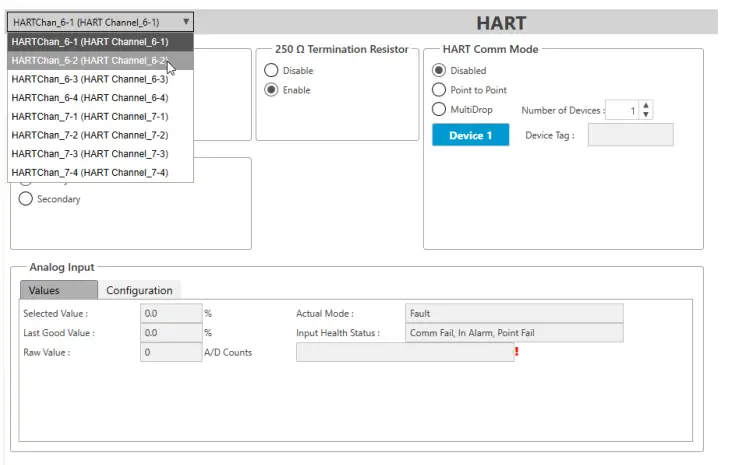Increase Number of Devices with up arrow

click(x=646, y=105)
